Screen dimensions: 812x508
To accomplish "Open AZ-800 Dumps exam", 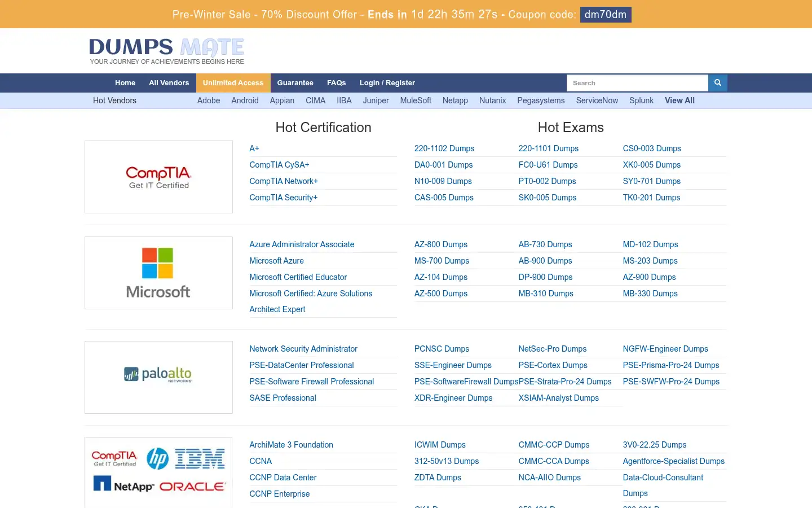I will coord(441,244).
